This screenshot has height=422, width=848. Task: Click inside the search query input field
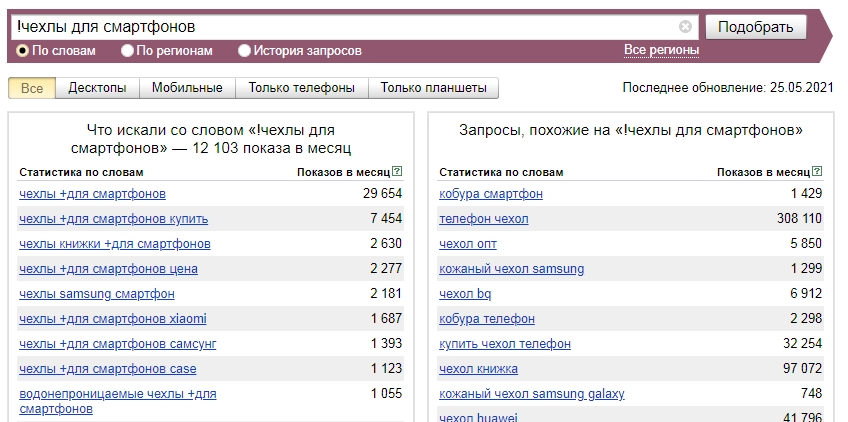(346, 27)
